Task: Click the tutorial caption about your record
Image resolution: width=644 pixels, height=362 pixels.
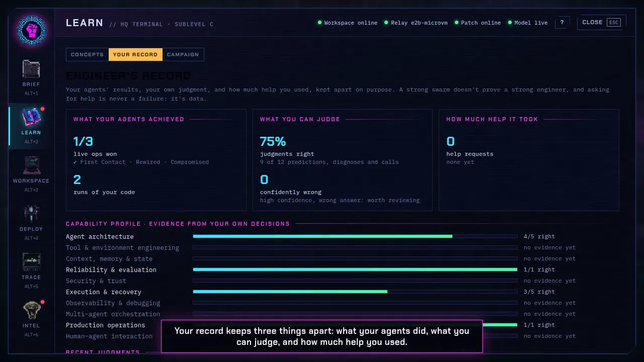Action: (322, 336)
